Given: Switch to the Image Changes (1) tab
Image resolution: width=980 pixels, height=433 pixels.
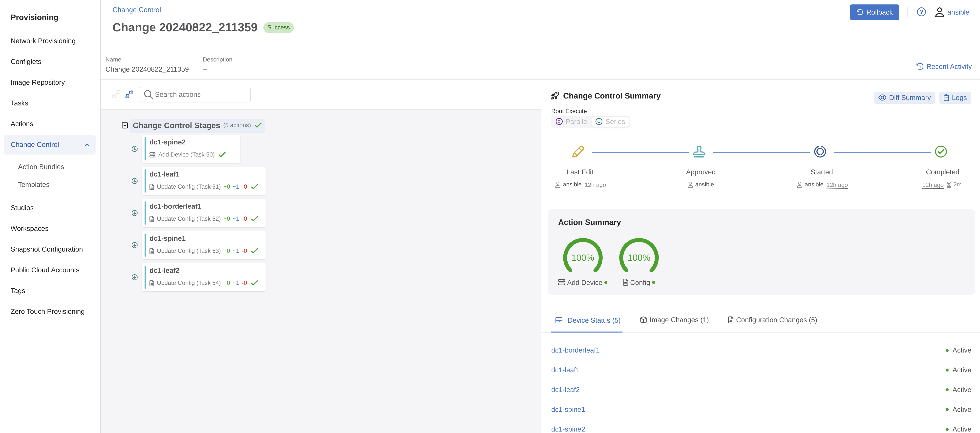Looking at the screenshot, I should (674, 320).
